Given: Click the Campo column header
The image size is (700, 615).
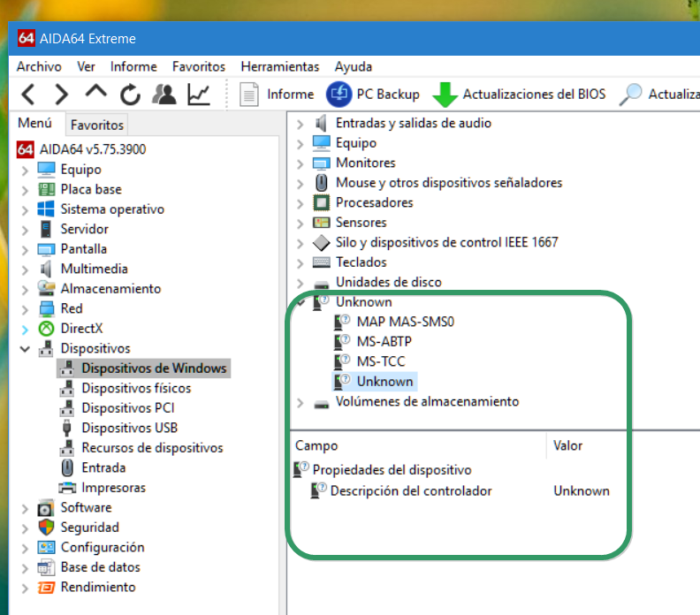Looking at the screenshot, I should [316, 446].
